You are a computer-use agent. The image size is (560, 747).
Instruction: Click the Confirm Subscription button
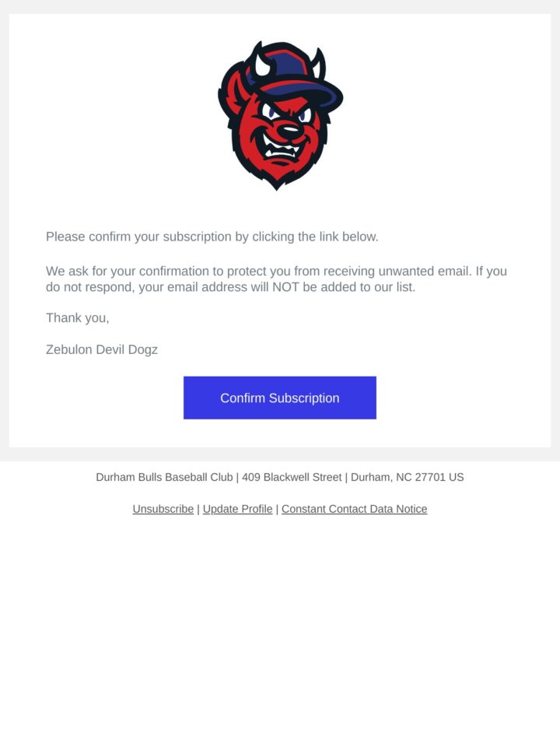point(279,398)
